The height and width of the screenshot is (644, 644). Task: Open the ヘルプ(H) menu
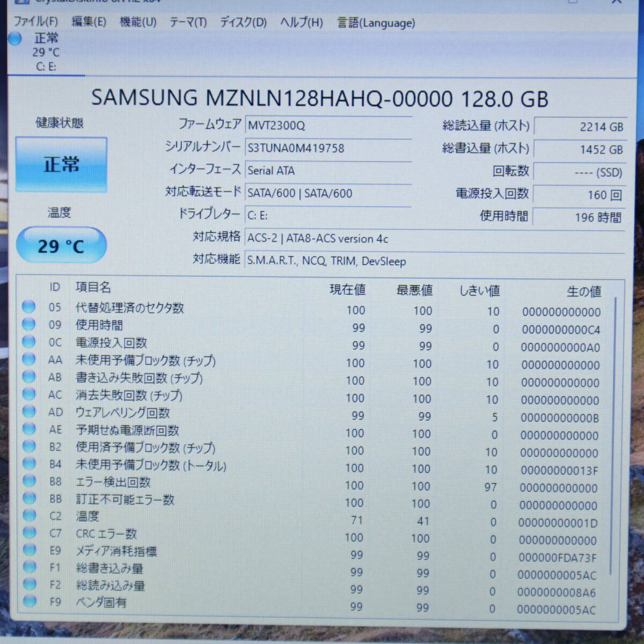(301, 23)
